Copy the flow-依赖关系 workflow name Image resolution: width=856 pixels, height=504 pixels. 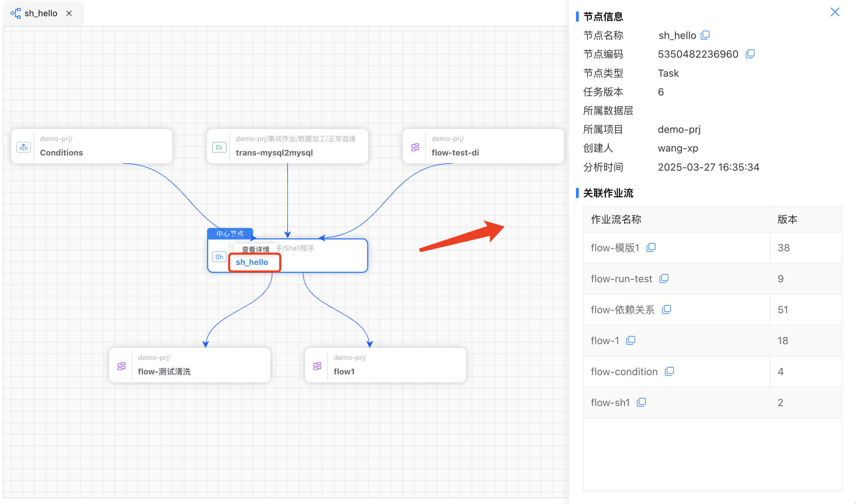pos(667,309)
